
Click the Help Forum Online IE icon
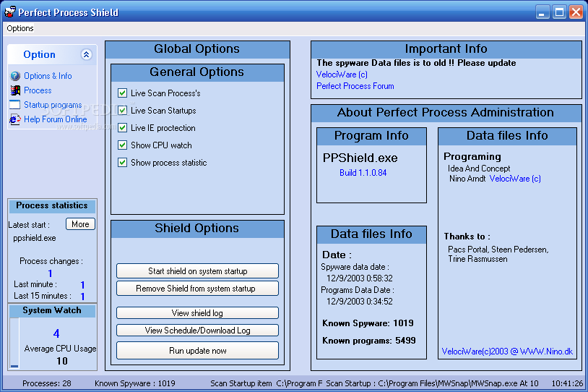tap(15, 119)
